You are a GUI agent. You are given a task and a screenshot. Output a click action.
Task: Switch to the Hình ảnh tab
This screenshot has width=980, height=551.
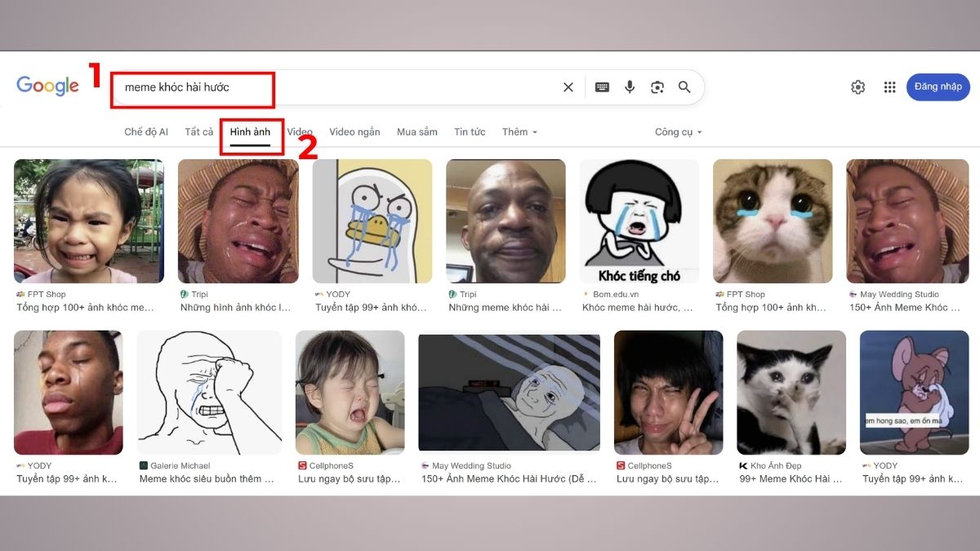click(252, 131)
